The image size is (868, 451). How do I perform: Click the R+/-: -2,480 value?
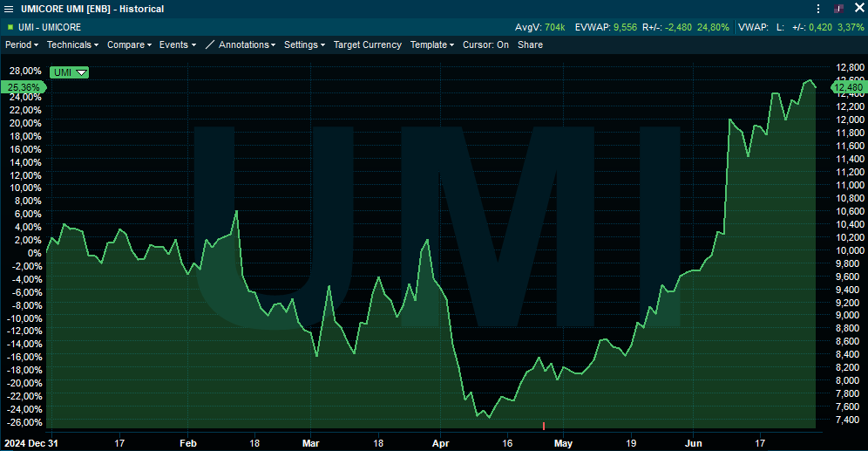667,27
